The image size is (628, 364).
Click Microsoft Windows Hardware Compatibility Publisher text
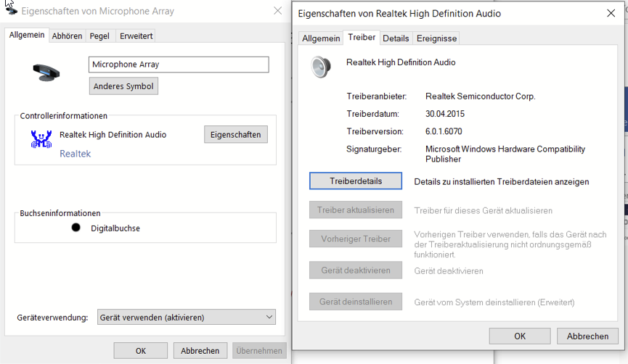tap(505, 154)
